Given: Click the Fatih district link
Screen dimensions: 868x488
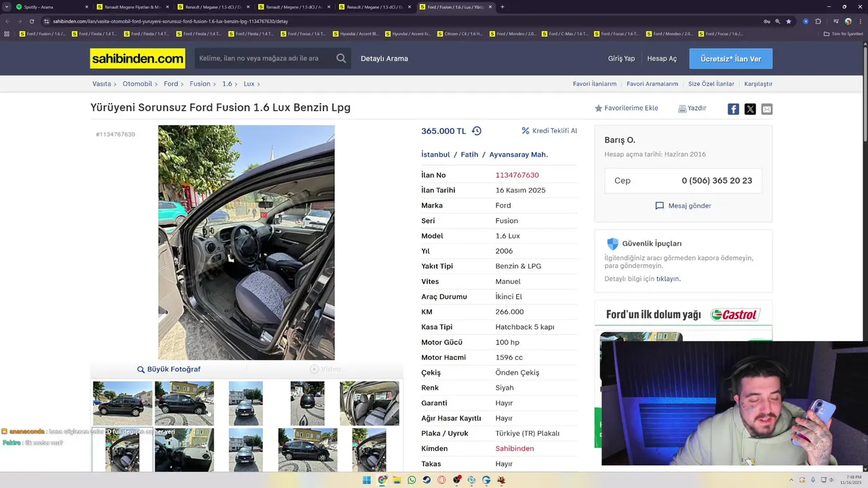Looking at the screenshot, I should point(469,155).
